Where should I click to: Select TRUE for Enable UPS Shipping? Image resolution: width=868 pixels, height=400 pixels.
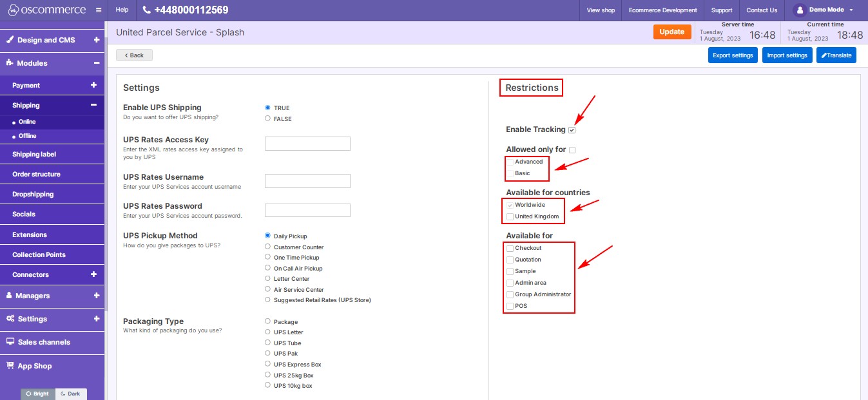pos(267,108)
